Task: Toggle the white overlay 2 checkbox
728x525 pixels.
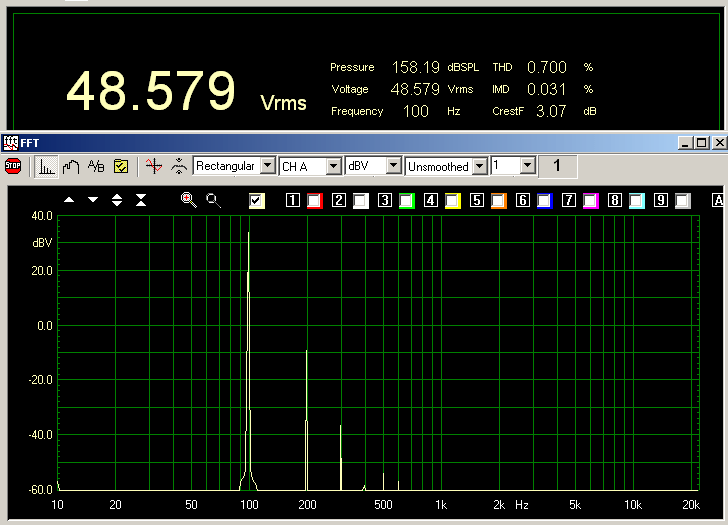Action: [361, 201]
